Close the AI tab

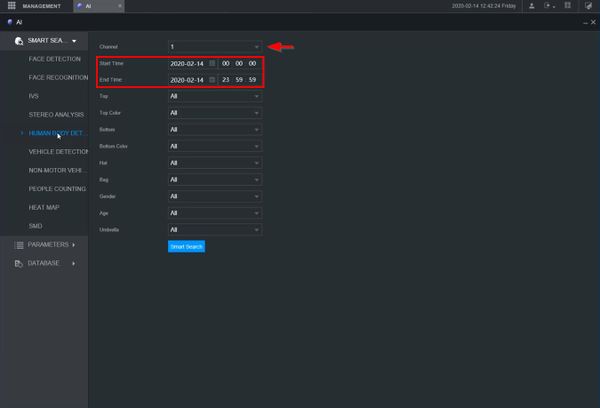[x=119, y=6]
